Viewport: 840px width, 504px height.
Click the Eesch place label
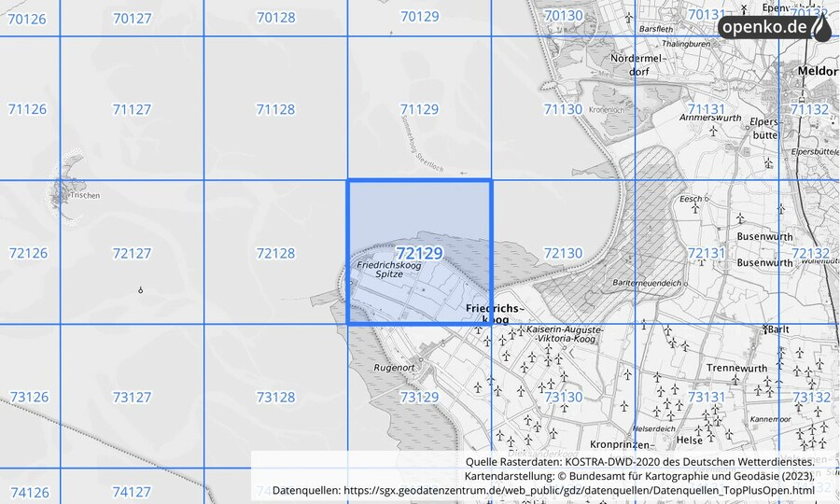pyautogui.click(x=691, y=199)
